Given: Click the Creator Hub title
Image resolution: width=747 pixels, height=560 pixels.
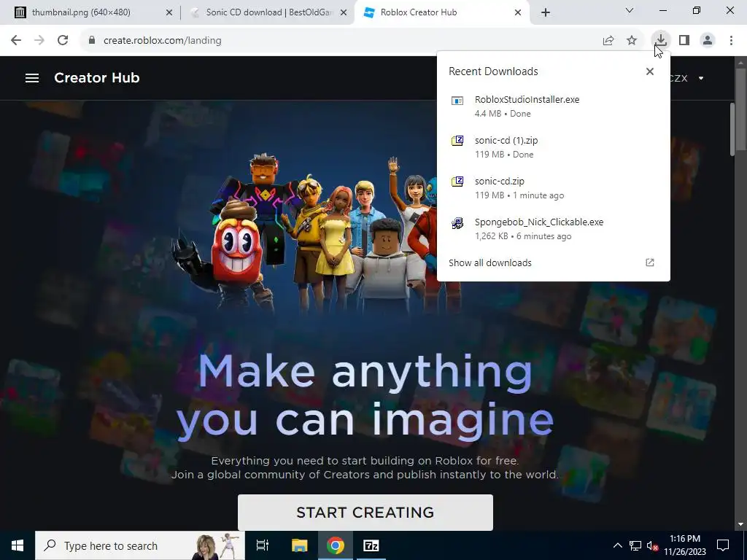Looking at the screenshot, I should 97,77.
